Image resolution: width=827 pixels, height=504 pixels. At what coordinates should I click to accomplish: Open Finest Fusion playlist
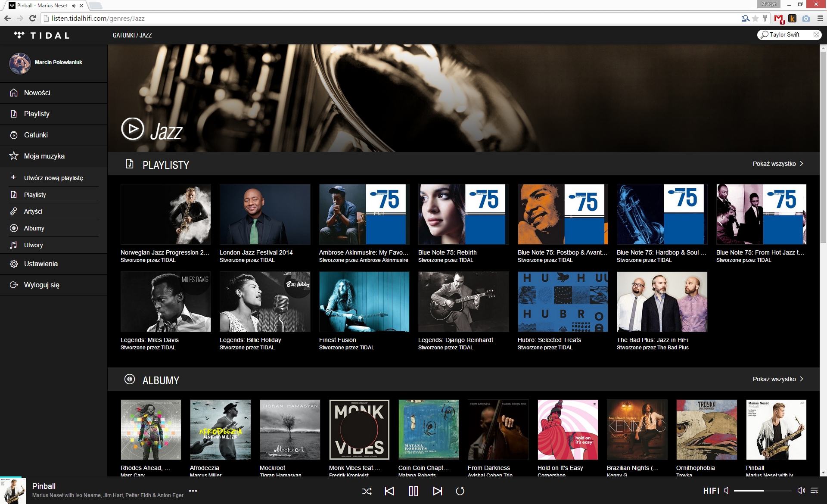(364, 302)
